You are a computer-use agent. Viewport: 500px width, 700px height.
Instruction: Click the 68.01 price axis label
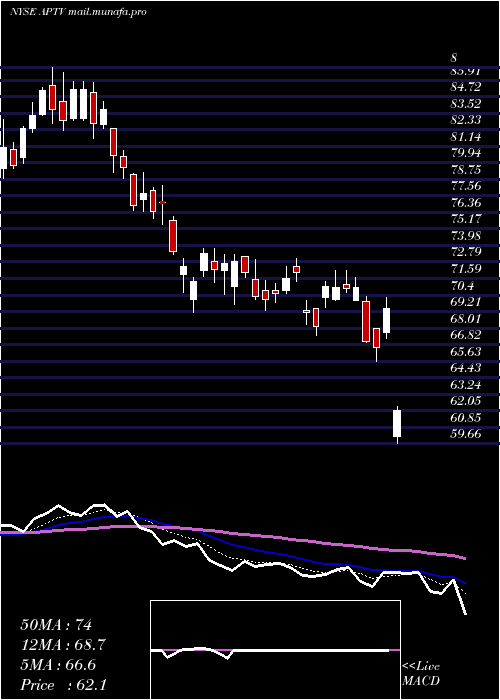466,318
